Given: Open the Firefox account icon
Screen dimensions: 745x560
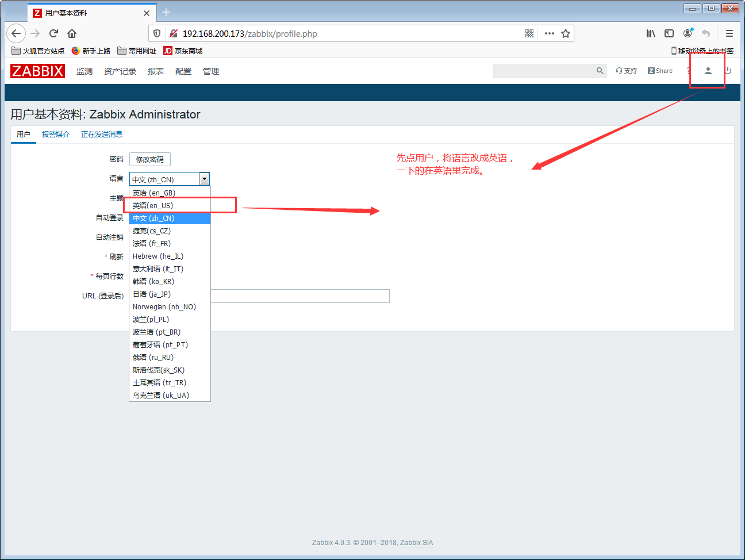Looking at the screenshot, I should click(688, 33).
